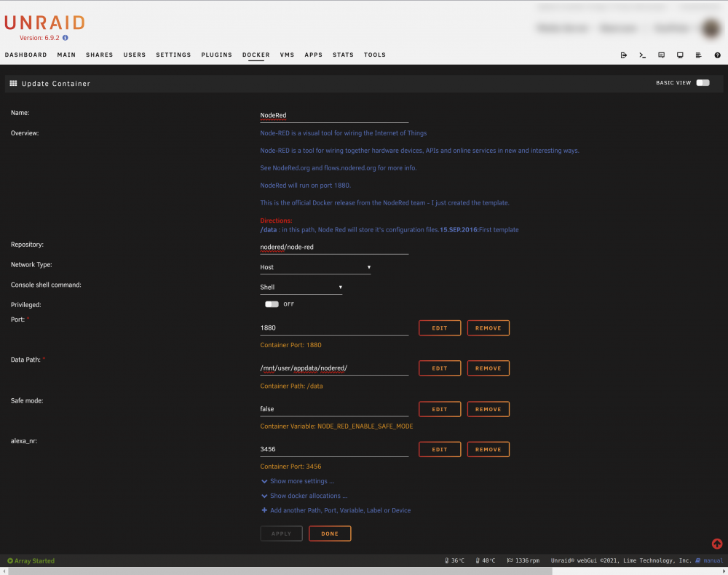
Task: Click the Container Path: /data text
Action: [x=291, y=386]
